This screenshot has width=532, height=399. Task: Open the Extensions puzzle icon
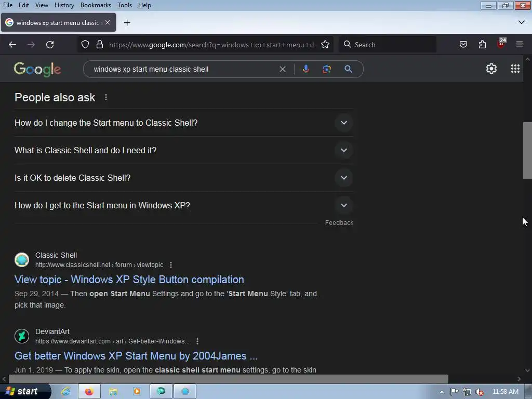click(x=482, y=45)
